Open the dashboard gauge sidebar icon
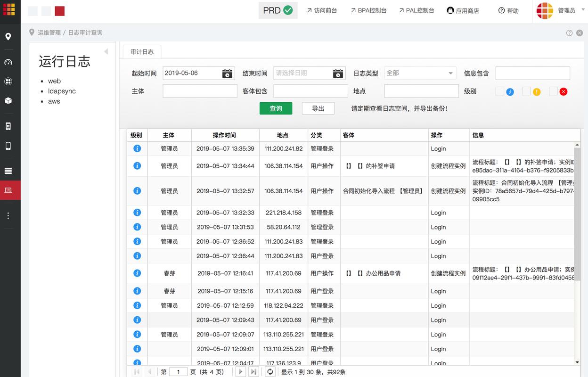The image size is (588, 377). pyautogui.click(x=8, y=62)
